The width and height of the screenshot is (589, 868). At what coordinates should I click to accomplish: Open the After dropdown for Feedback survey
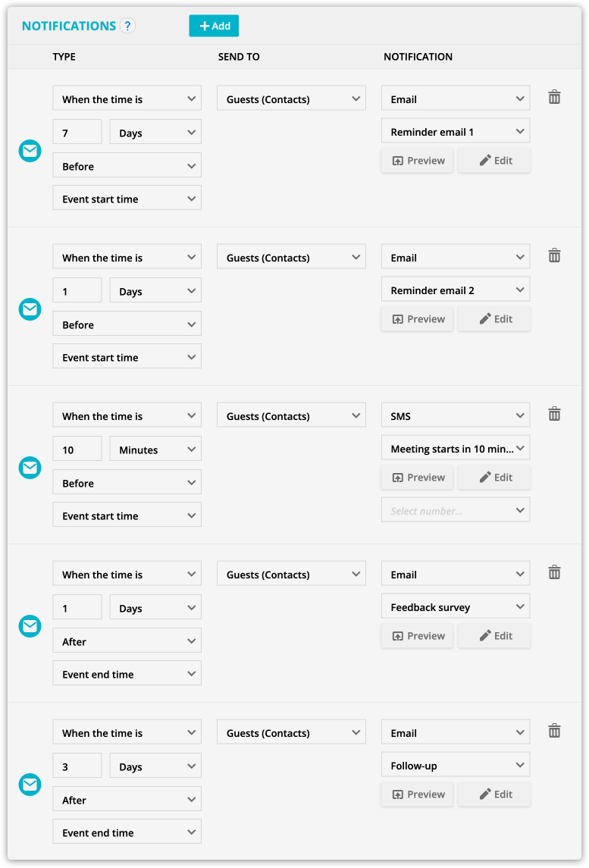pos(127,641)
